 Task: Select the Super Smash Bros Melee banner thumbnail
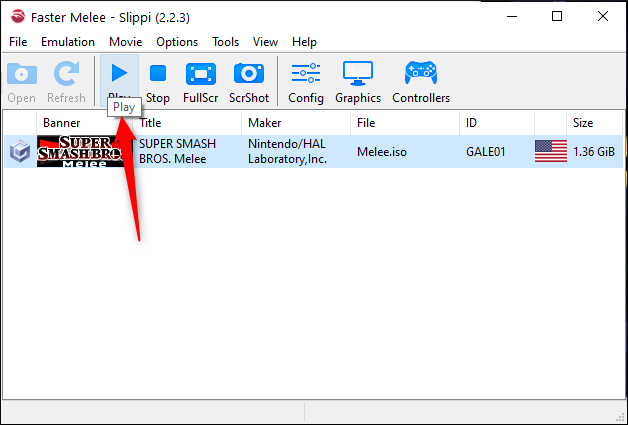click(x=85, y=151)
